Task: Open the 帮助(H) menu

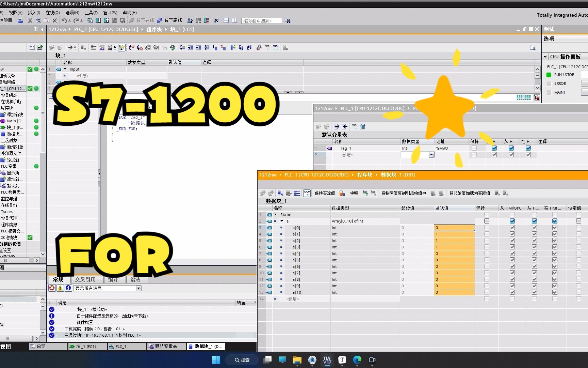Action: (130, 13)
